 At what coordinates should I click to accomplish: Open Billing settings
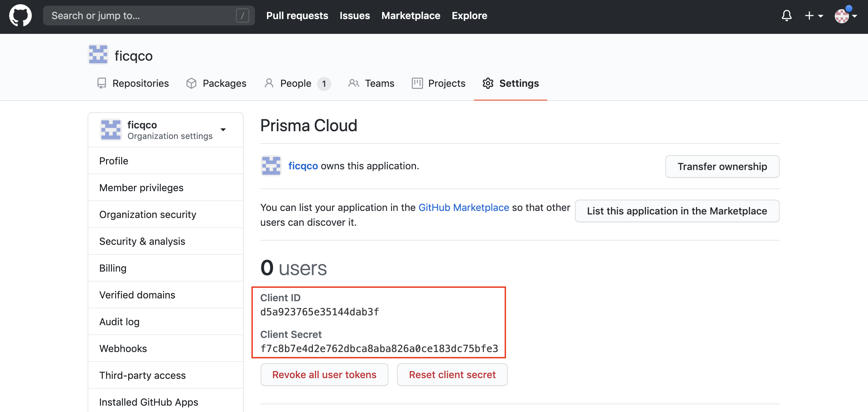[x=166, y=268]
